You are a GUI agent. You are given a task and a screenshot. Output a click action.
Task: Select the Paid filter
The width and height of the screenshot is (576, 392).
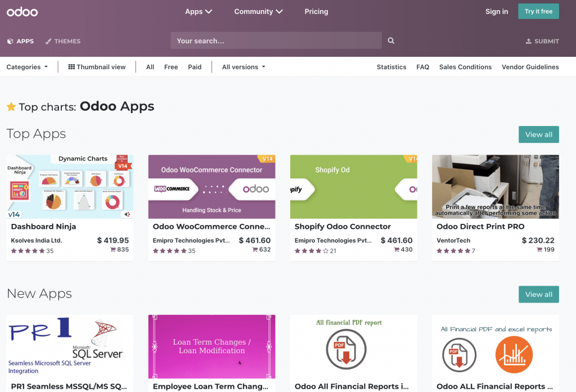(195, 67)
